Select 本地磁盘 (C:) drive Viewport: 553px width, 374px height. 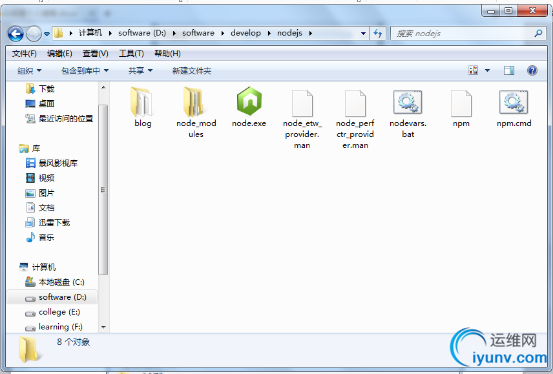pyautogui.click(x=55, y=282)
